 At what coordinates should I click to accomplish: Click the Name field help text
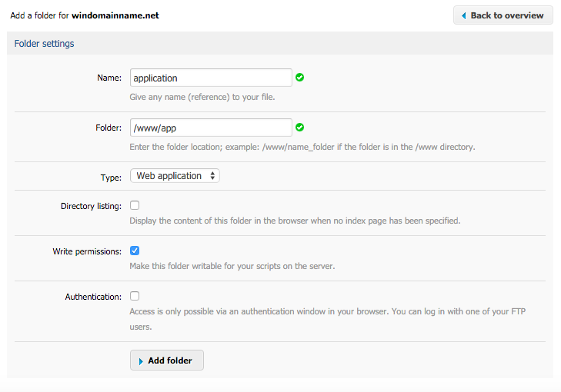click(202, 97)
